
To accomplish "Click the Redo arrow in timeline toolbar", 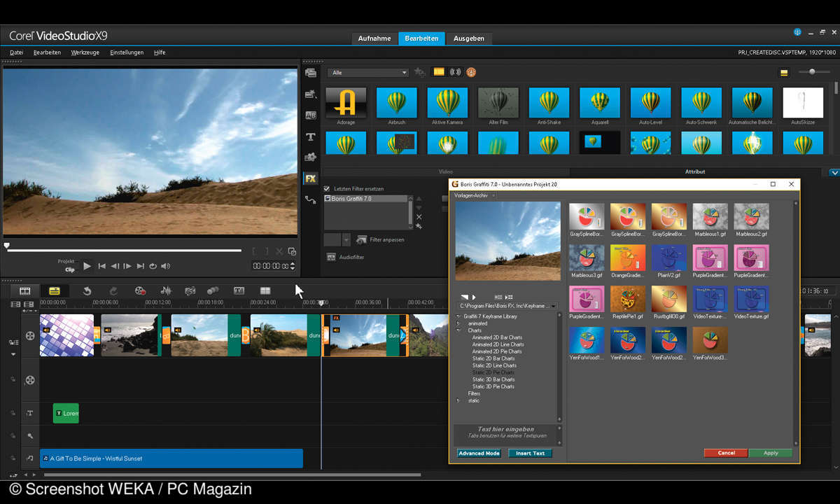I will pos(113,290).
